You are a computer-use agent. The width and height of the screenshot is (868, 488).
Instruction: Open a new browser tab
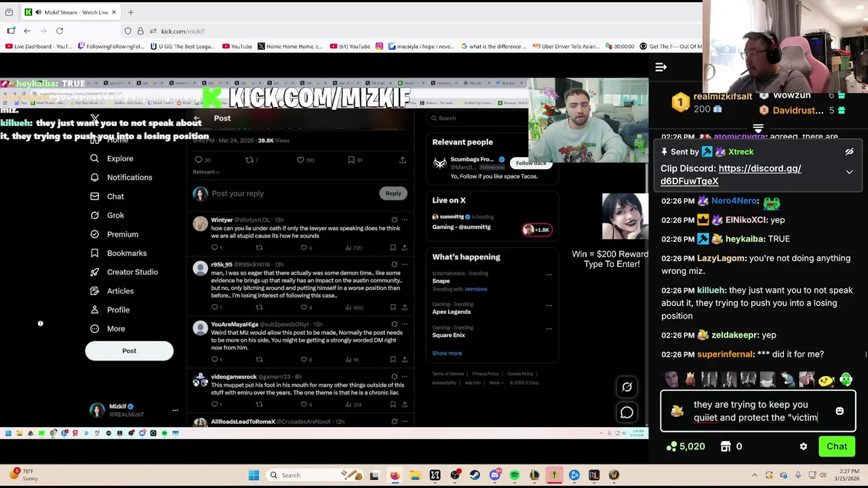tap(131, 12)
